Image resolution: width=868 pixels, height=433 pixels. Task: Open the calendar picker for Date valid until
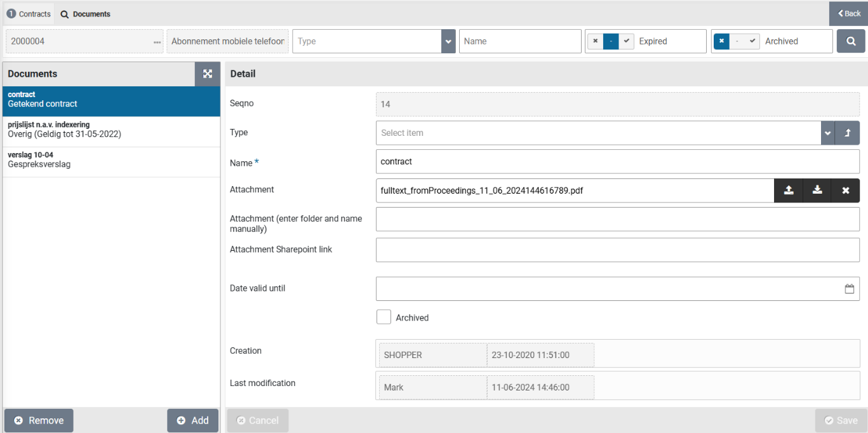[849, 289]
